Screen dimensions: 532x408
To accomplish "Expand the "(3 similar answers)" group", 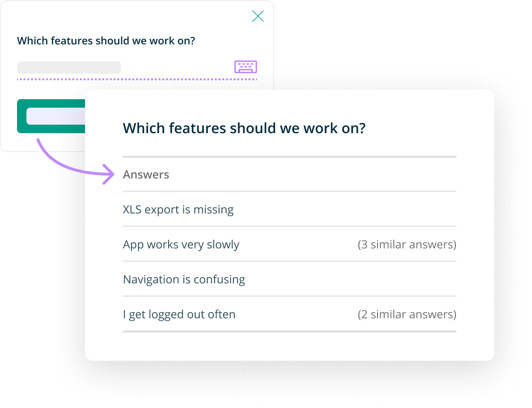I will [407, 245].
